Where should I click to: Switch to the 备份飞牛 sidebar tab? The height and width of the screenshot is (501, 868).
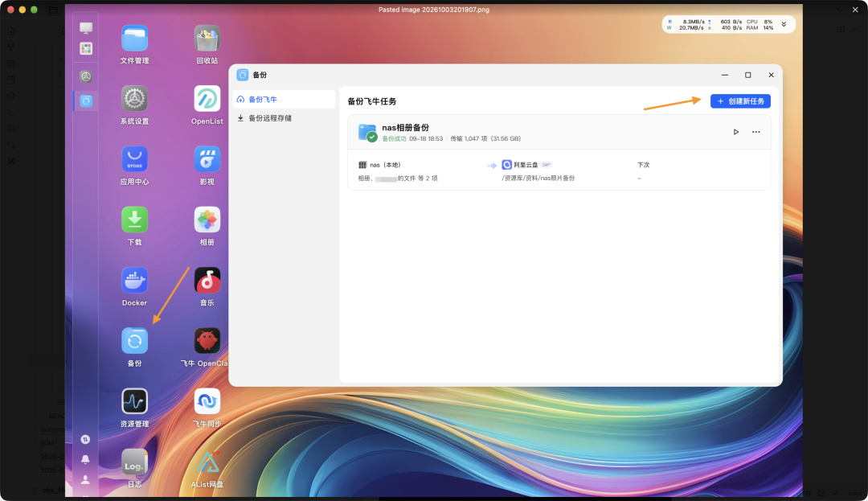point(284,100)
